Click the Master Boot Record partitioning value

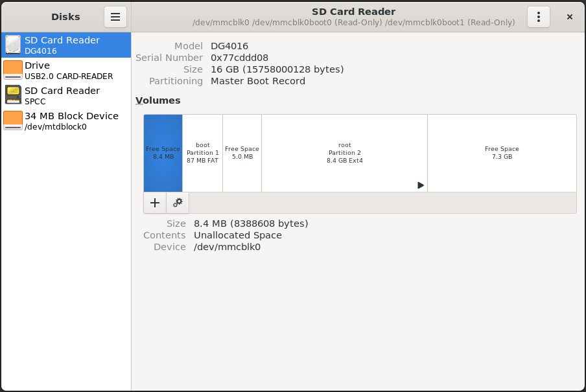coord(258,81)
